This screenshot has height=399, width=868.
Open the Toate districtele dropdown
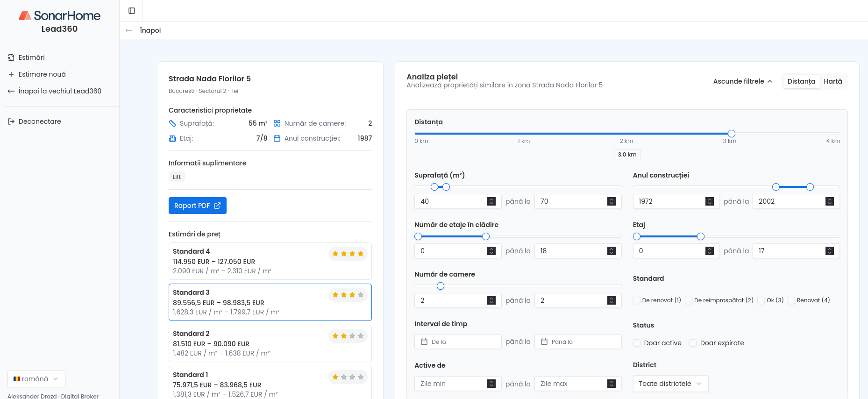tap(670, 384)
